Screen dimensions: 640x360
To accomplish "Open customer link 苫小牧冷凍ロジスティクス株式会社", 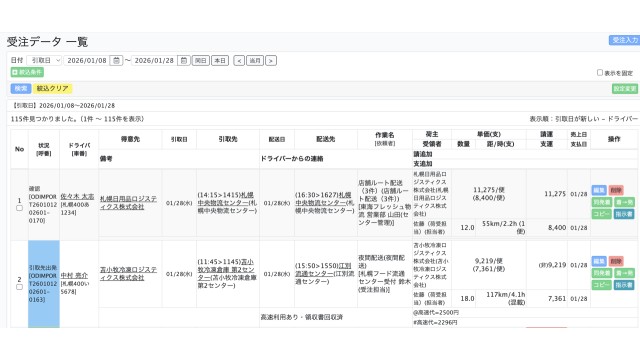I will (128, 273).
